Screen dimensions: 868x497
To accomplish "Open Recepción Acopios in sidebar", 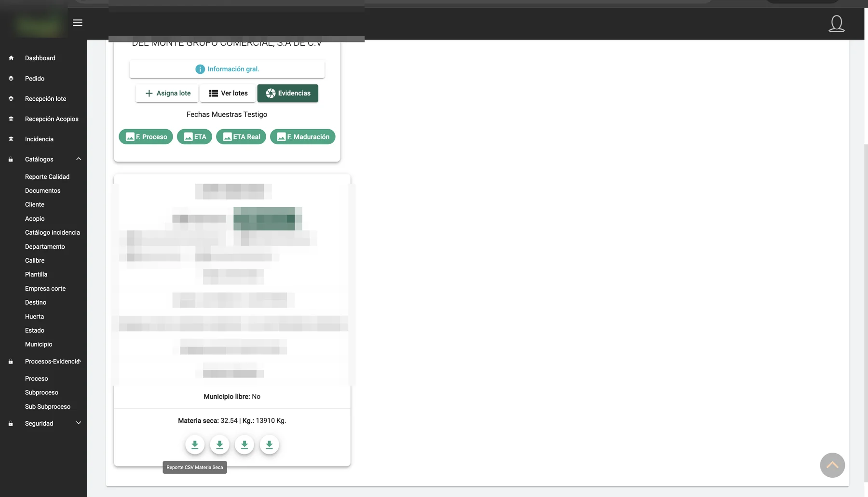I will click(x=52, y=119).
